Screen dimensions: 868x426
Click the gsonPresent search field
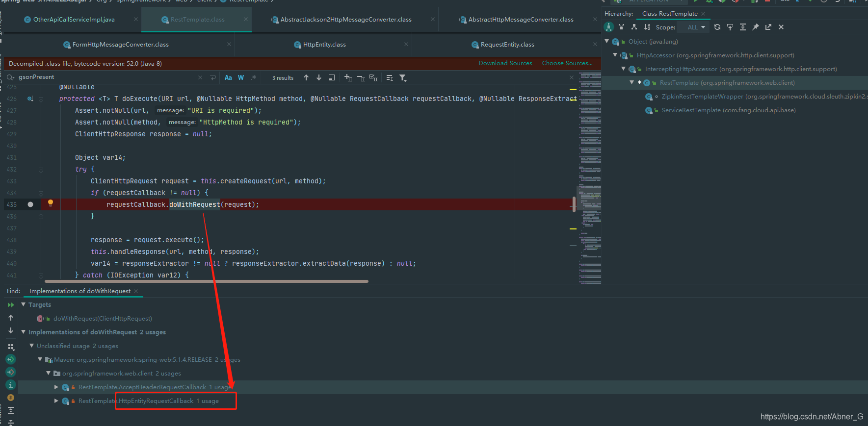click(105, 77)
